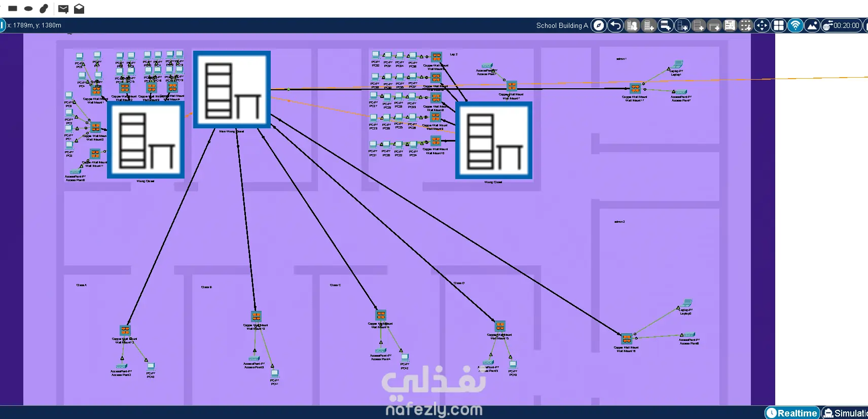Select Access Point7 in admin 1
This screenshot has width=868, height=419.
(681, 92)
